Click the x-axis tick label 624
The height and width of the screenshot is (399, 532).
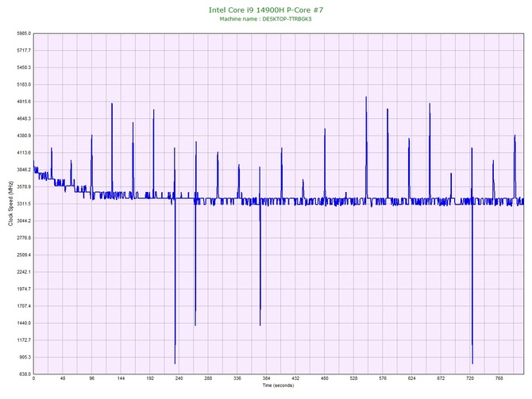pyautogui.click(x=412, y=378)
